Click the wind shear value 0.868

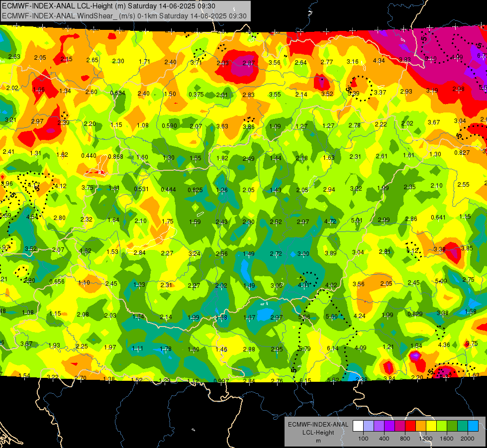coord(115,156)
